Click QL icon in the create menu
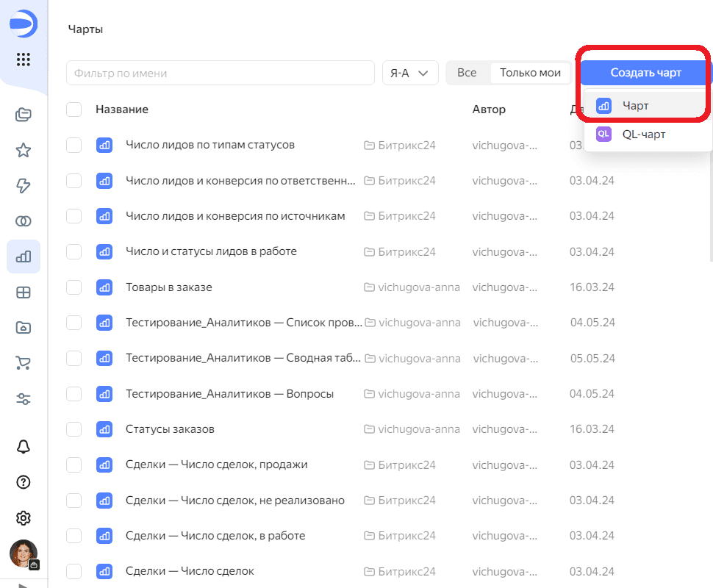This screenshot has width=713, height=588. pos(603,135)
